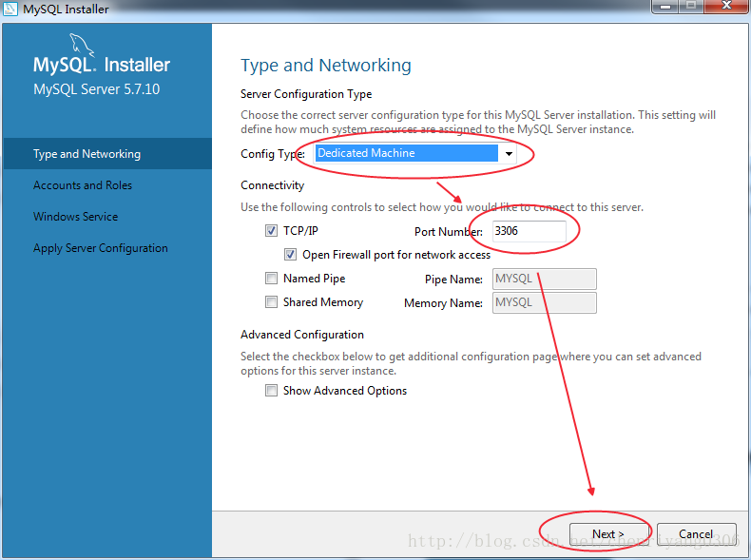751x560 pixels.
Task: Click the 'Port Number:' label
Action: click(x=449, y=232)
